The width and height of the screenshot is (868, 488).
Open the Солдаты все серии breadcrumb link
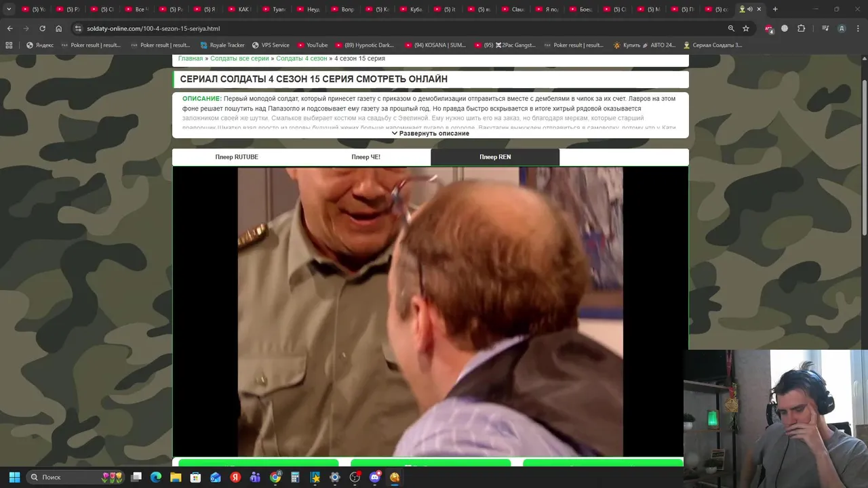(239, 58)
